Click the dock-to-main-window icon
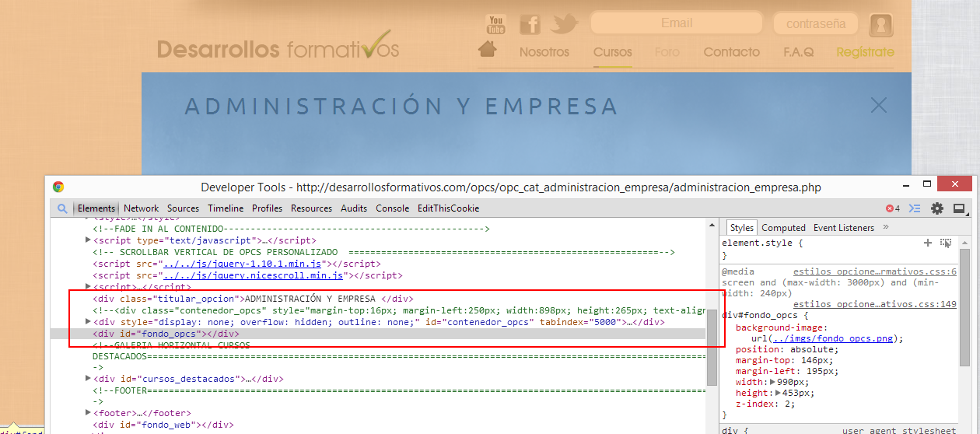Image resolution: width=980 pixels, height=434 pixels. pyautogui.click(x=959, y=208)
